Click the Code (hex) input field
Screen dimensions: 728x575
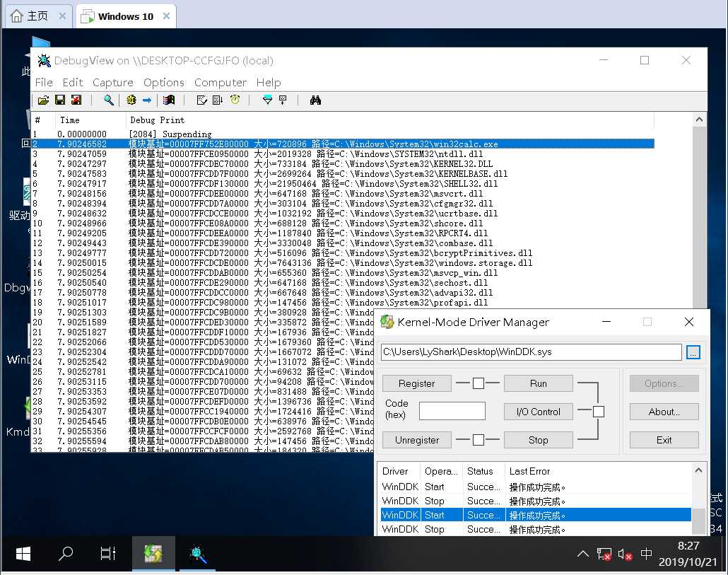452,411
